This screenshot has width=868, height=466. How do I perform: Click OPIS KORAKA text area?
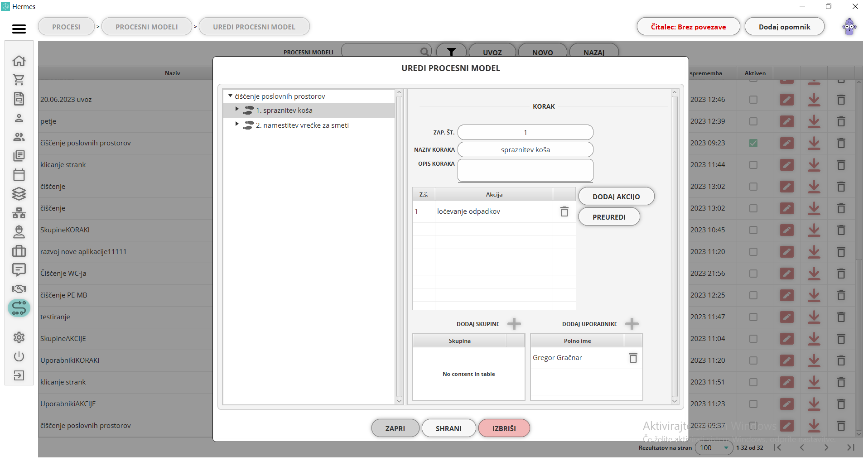point(525,170)
